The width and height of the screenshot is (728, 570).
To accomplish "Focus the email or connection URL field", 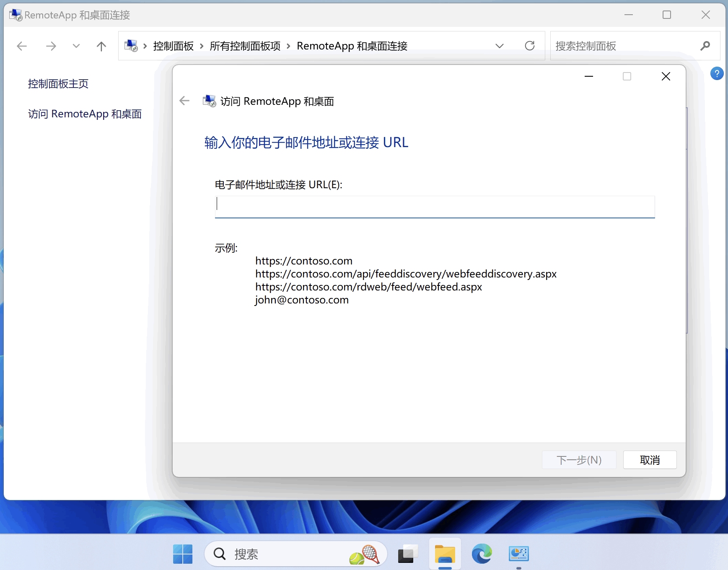I will point(435,207).
